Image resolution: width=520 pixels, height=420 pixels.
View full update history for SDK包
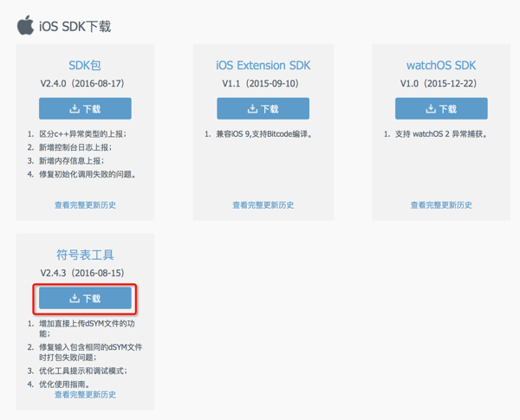pyautogui.click(x=85, y=205)
